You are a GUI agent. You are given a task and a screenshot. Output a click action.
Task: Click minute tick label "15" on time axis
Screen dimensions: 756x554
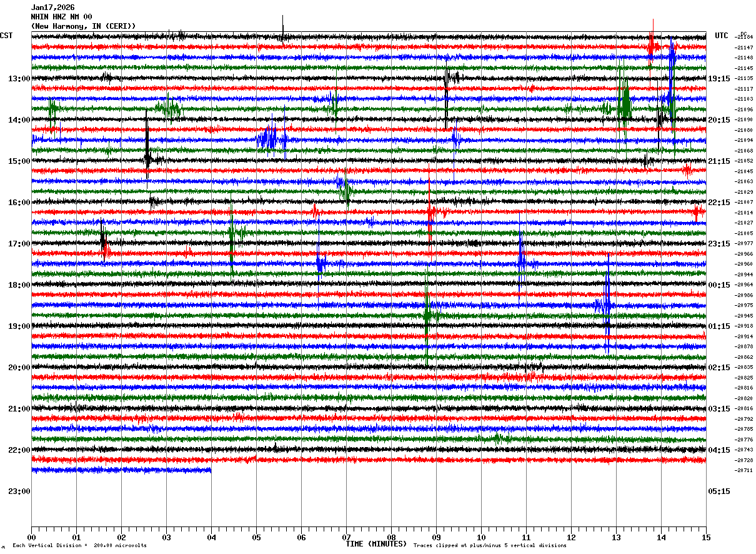(706, 537)
